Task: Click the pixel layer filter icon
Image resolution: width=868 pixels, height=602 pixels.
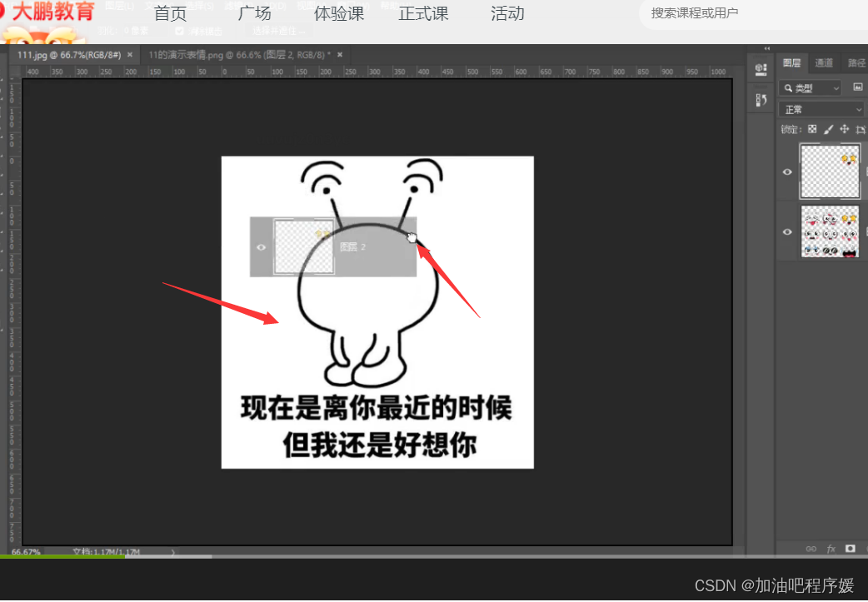Action: [x=857, y=87]
